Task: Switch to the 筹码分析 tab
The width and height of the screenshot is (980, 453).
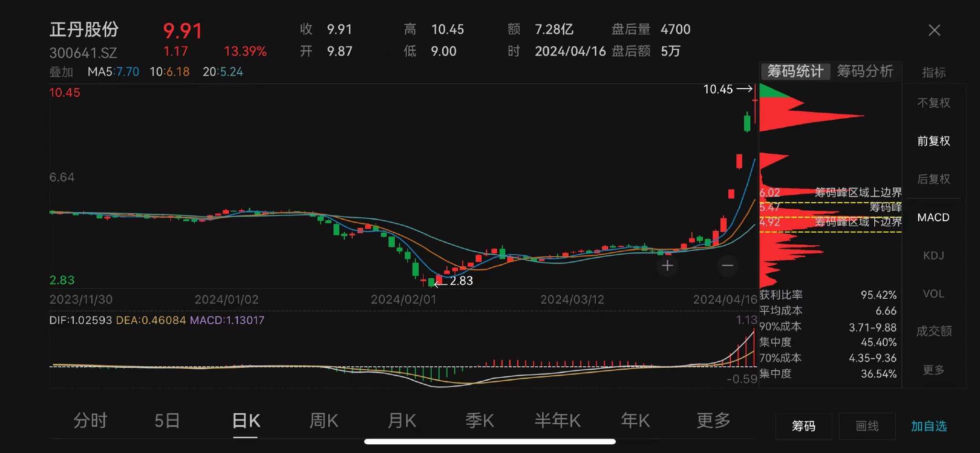Action: coord(865,71)
